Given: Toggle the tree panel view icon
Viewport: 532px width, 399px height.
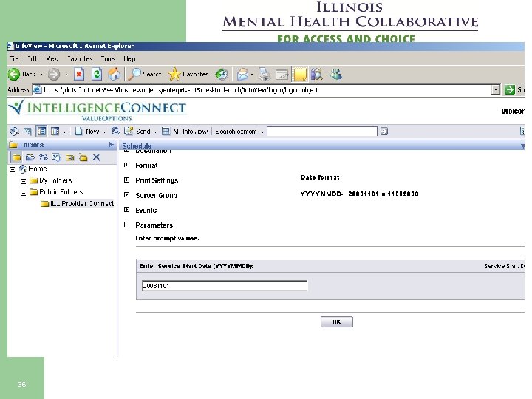Looking at the screenshot, I should pyautogui.click(x=41, y=132).
